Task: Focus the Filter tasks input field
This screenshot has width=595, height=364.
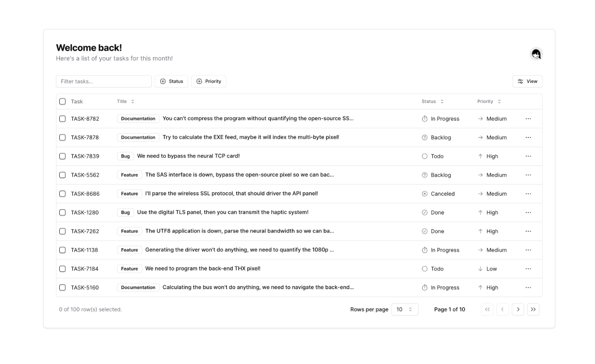Action: [x=104, y=81]
